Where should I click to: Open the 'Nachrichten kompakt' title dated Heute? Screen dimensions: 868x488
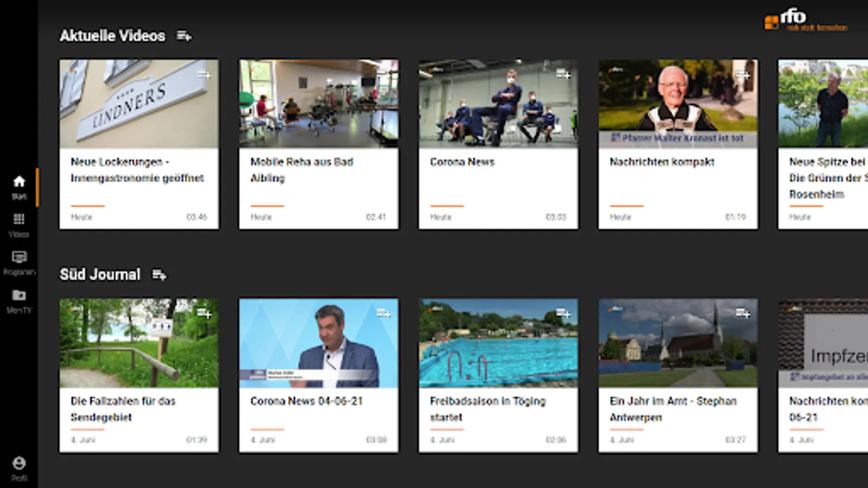662,162
